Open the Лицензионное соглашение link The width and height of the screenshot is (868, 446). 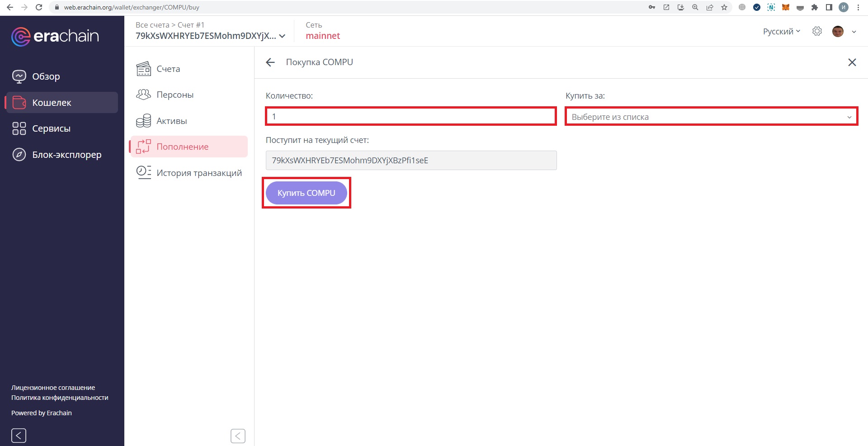[x=53, y=388]
